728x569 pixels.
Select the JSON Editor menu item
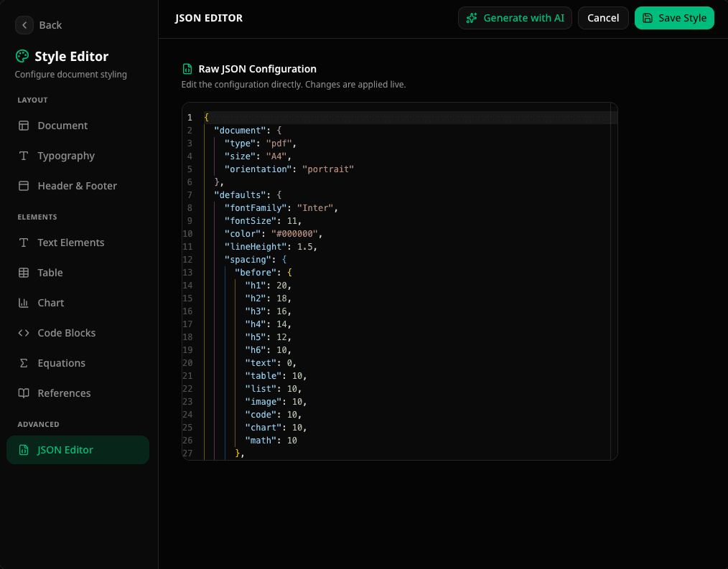pyautogui.click(x=78, y=450)
